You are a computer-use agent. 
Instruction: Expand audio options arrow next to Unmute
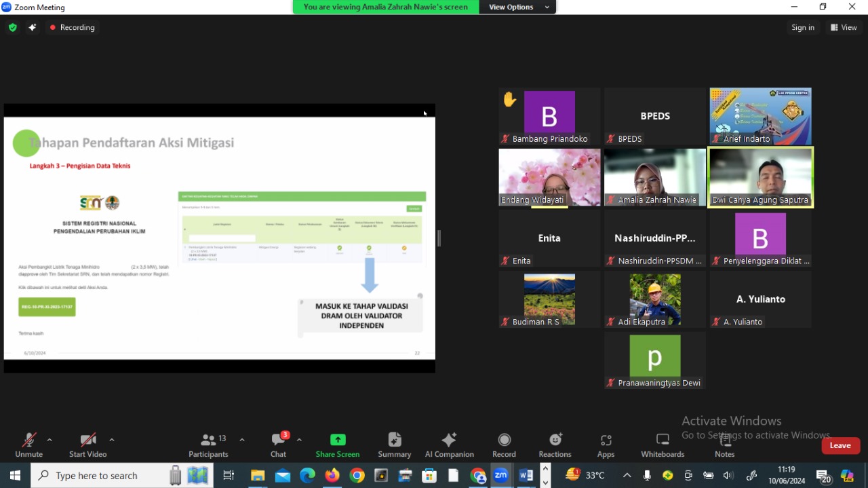tap(50, 440)
